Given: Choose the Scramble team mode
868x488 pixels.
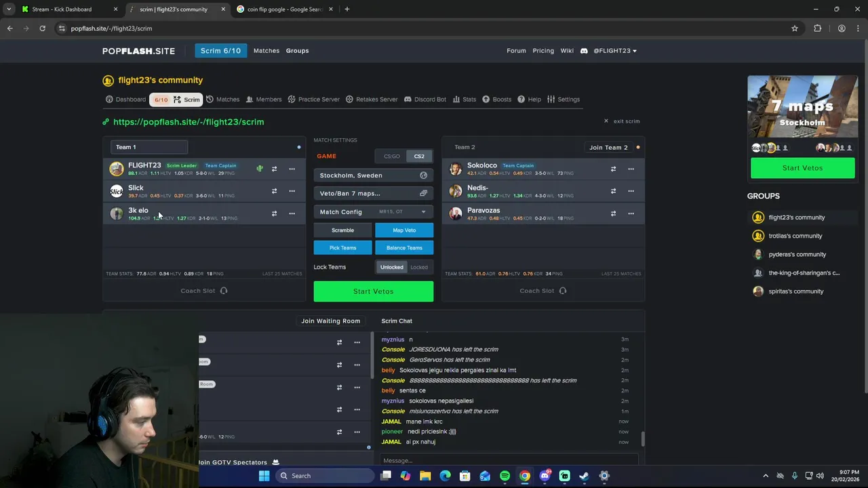Looking at the screenshot, I should [342, 230].
